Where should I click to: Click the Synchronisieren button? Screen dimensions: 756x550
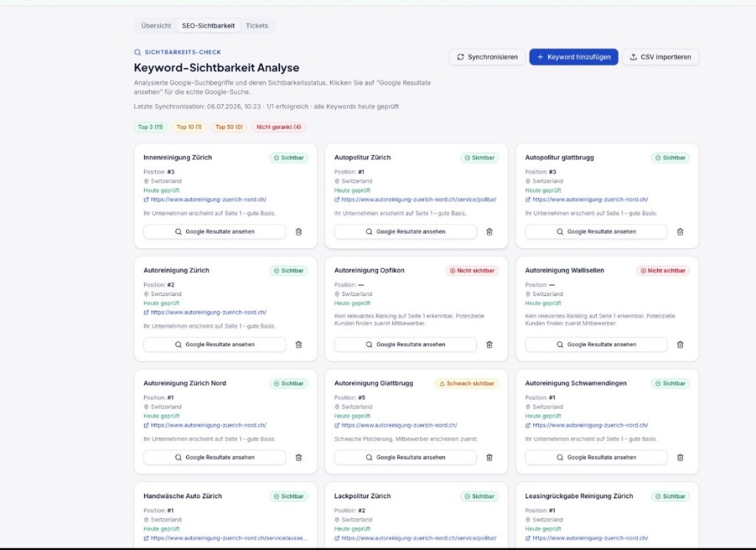[487, 57]
